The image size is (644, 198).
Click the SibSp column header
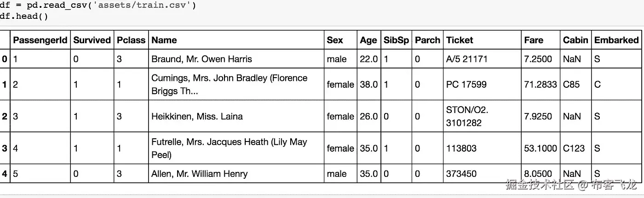[396, 40]
